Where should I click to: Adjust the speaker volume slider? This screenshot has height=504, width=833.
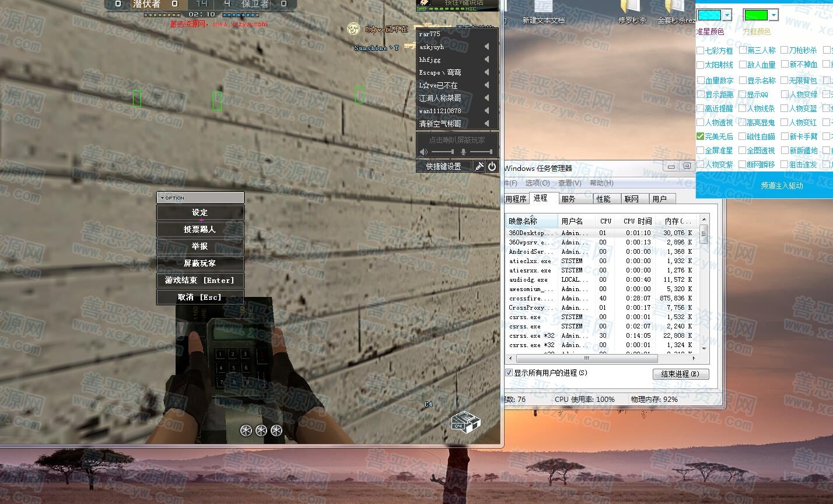[443, 152]
